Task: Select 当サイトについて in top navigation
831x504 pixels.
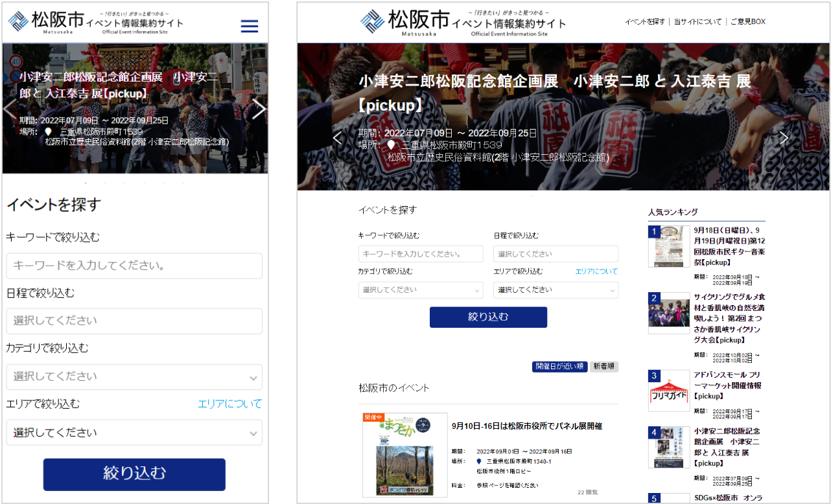Action: click(x=697, y=21)
